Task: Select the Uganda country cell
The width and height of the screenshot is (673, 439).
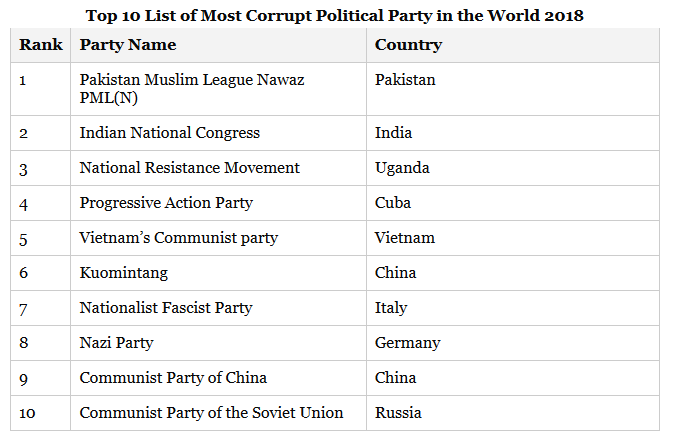Action: click(x=402, y=168)
